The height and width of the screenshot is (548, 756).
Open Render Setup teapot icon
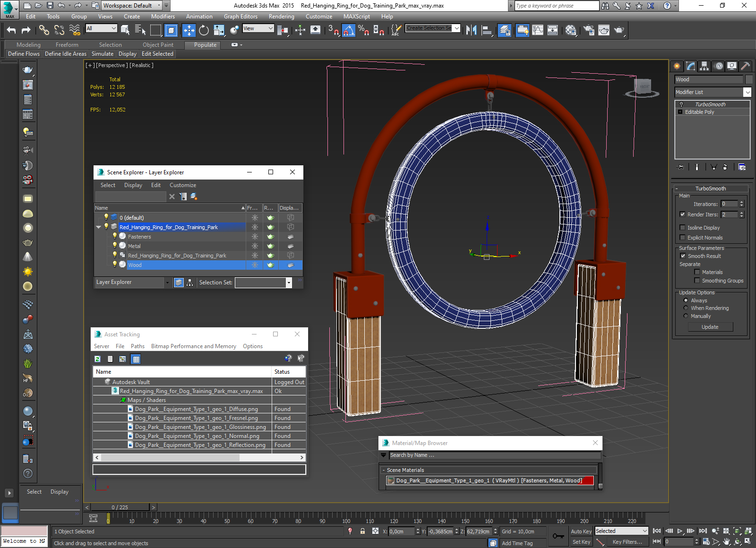(x=589, y=30)
